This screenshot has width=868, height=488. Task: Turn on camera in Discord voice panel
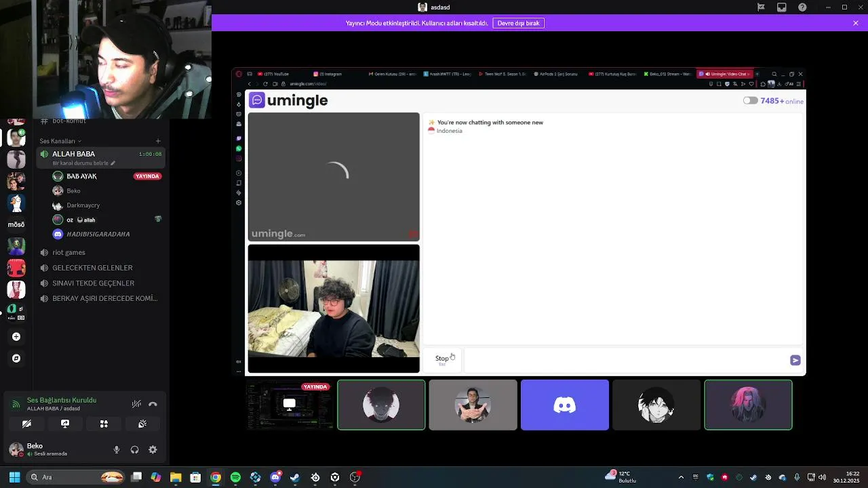point(26,424)
